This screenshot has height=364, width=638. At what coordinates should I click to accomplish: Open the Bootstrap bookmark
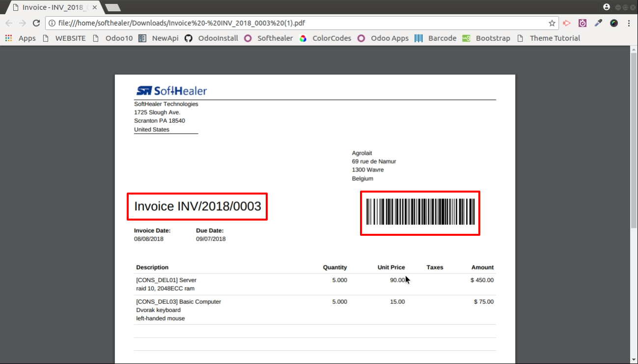click(486, 38)
